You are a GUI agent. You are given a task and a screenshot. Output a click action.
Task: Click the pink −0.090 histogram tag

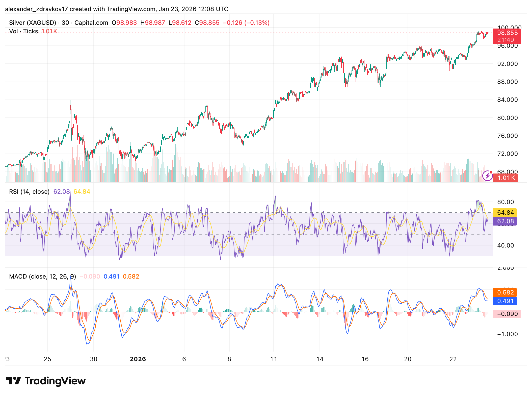tap(507, 314)
